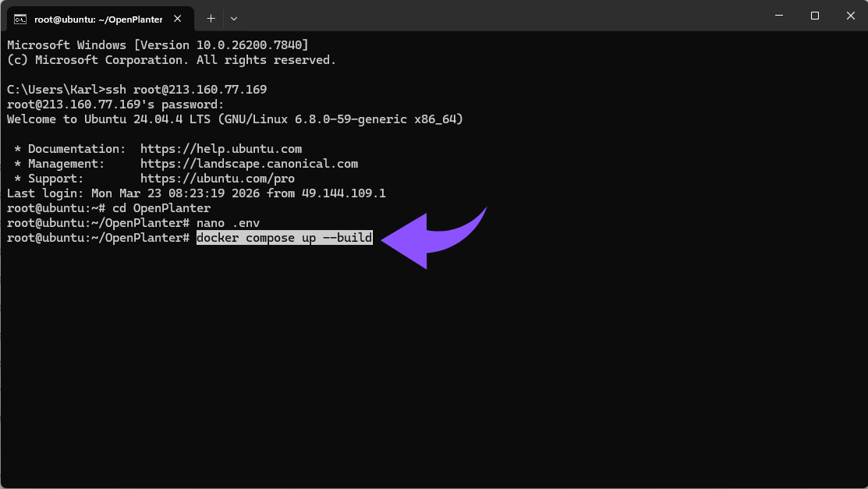
Task: Maximize the terminal window
Action: tap(814, 15)
